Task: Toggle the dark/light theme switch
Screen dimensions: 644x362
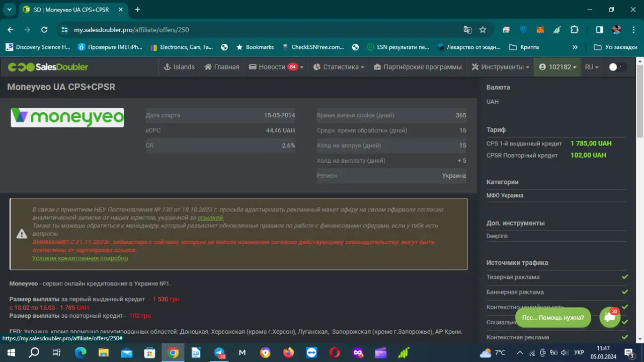Action: tap(617, 67)
